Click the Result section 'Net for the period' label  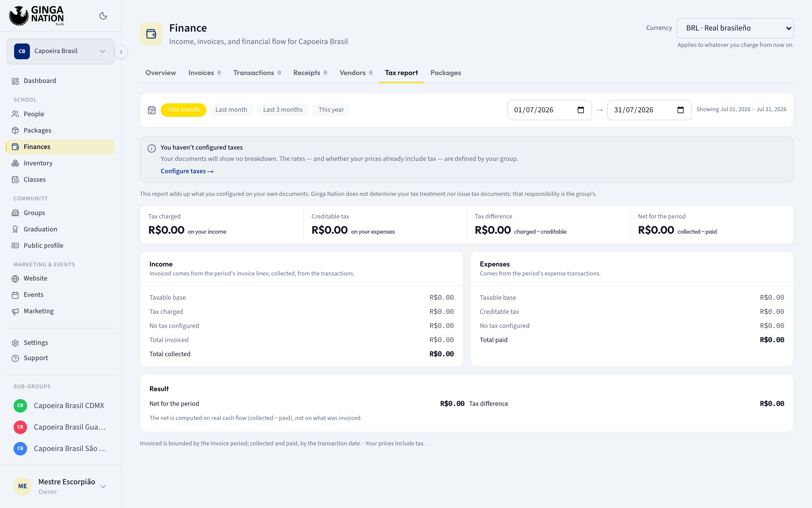(174, 404)
